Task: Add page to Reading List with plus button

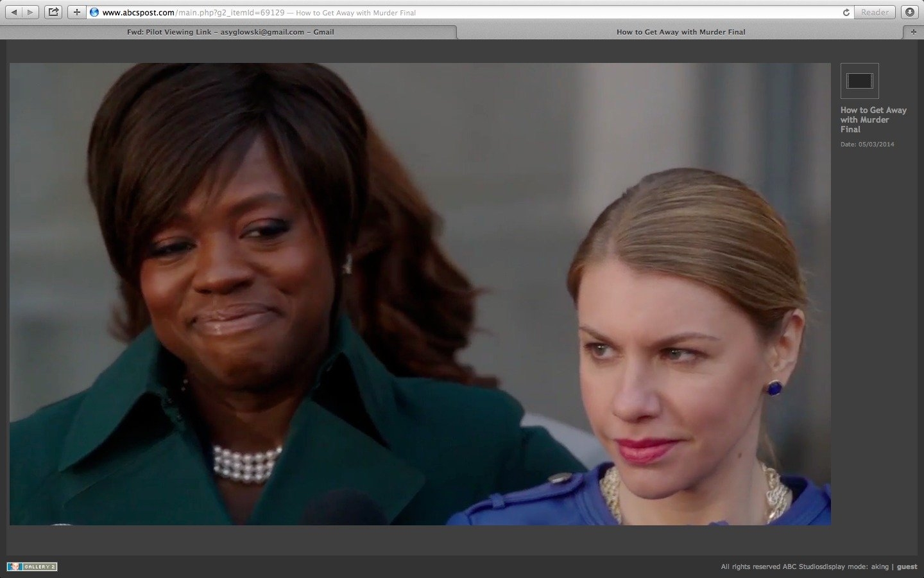Action: (76, 12)
